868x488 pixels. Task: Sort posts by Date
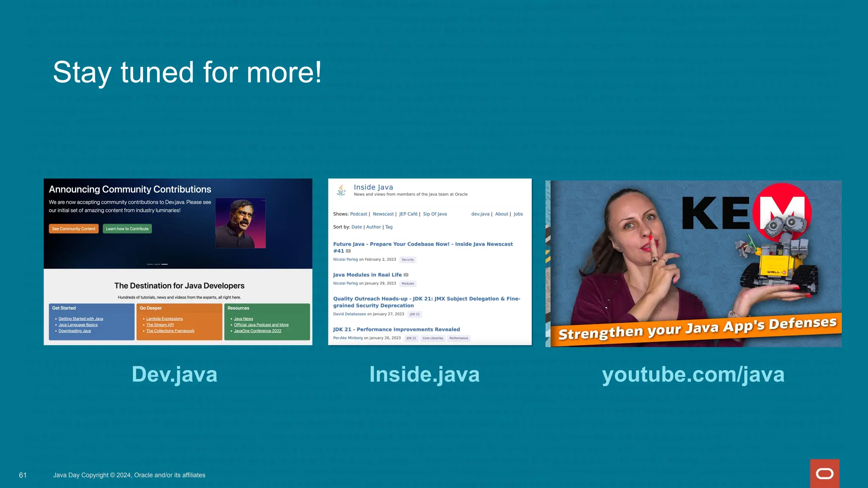pyautogui.click(x=356, y=227)
